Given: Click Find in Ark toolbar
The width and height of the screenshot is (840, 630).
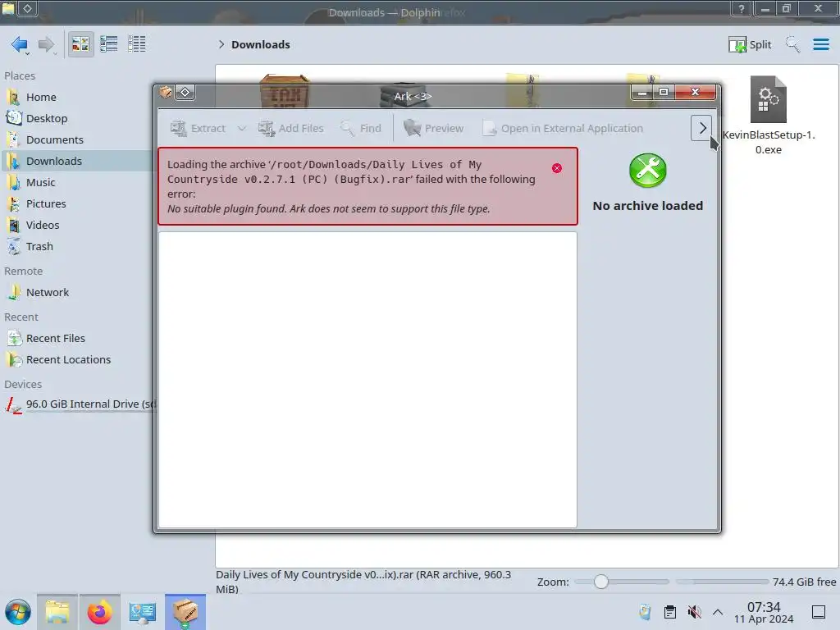Looking at the screenshot, I should [362, 129].
